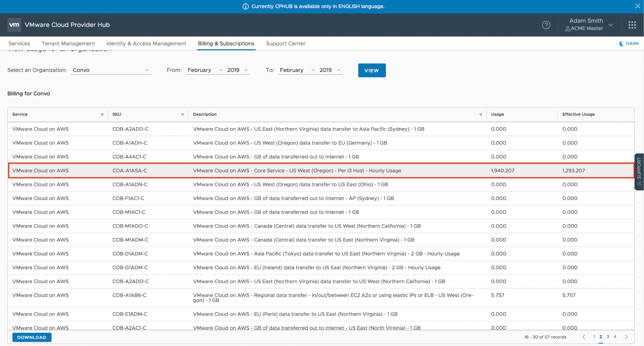644x346 pixels.
Task: Click the SKU column filter icon
Action: (182, 115)
